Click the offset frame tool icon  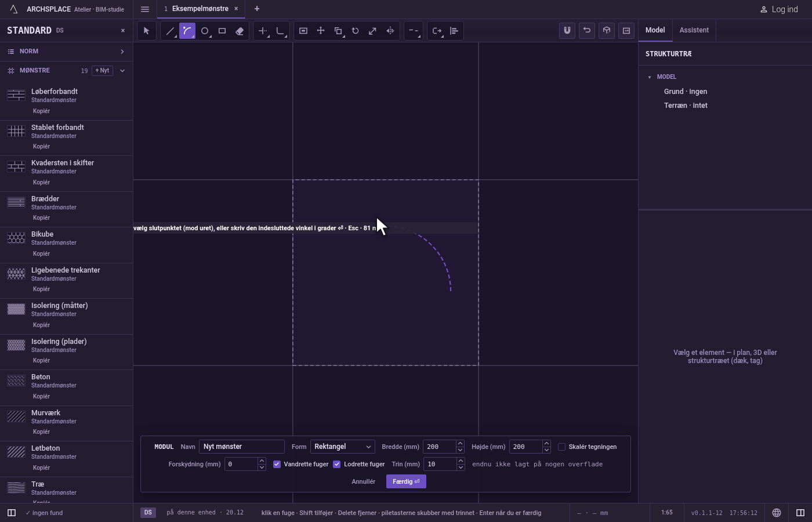[x=303, y=31]
